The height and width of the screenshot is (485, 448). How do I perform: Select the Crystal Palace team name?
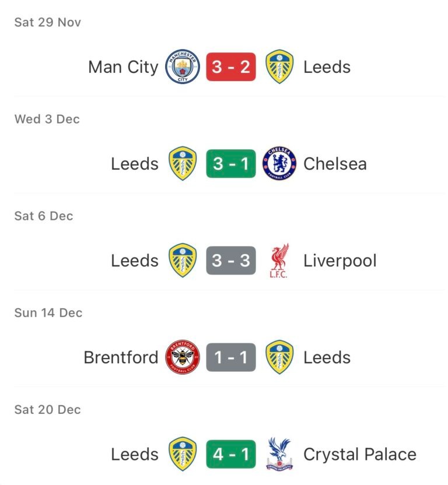[x=359, y=454]
